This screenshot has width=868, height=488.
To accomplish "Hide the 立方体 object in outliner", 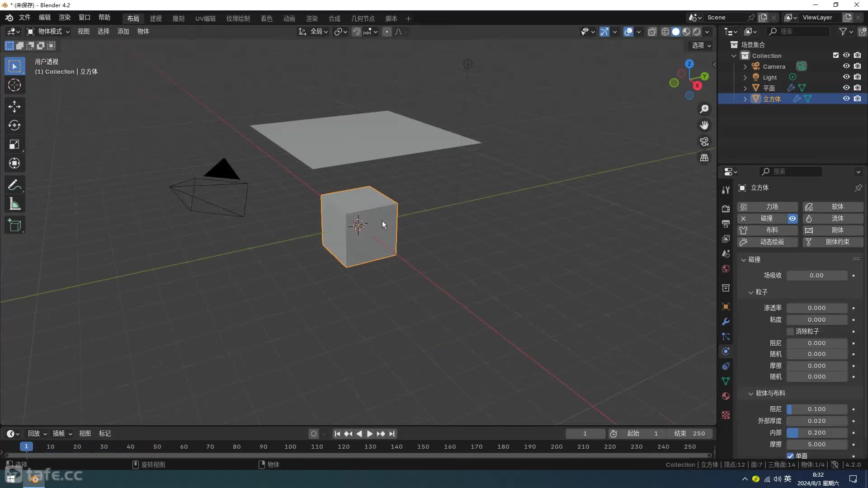I will tap(846, 99).
